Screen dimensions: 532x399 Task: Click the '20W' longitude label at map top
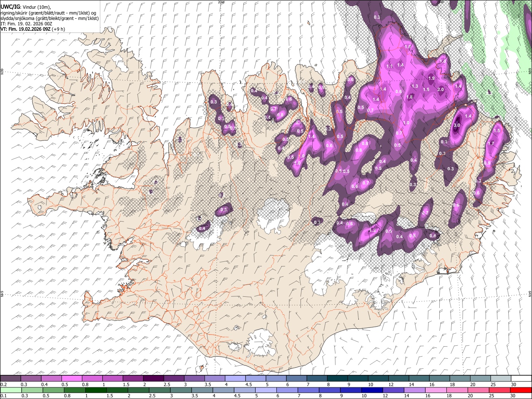pyautogui.click(x=221, y=2)
